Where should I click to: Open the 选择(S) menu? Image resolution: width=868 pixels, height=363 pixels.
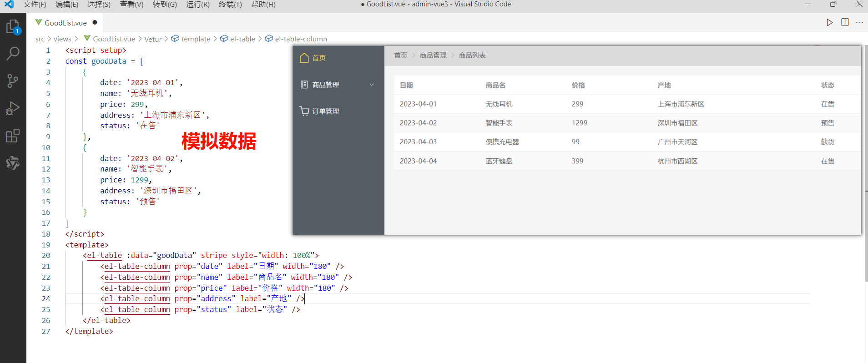[x=99, y=5]
